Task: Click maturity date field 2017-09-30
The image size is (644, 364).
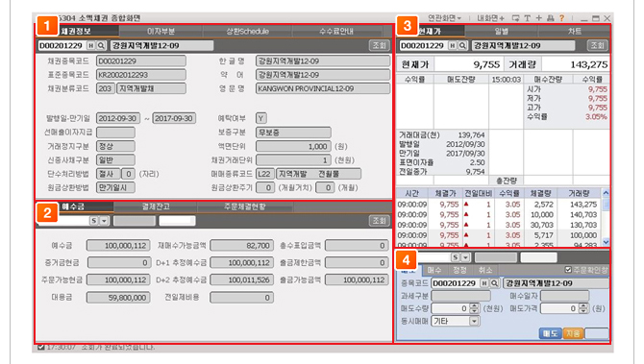Action: click(174, 118)
